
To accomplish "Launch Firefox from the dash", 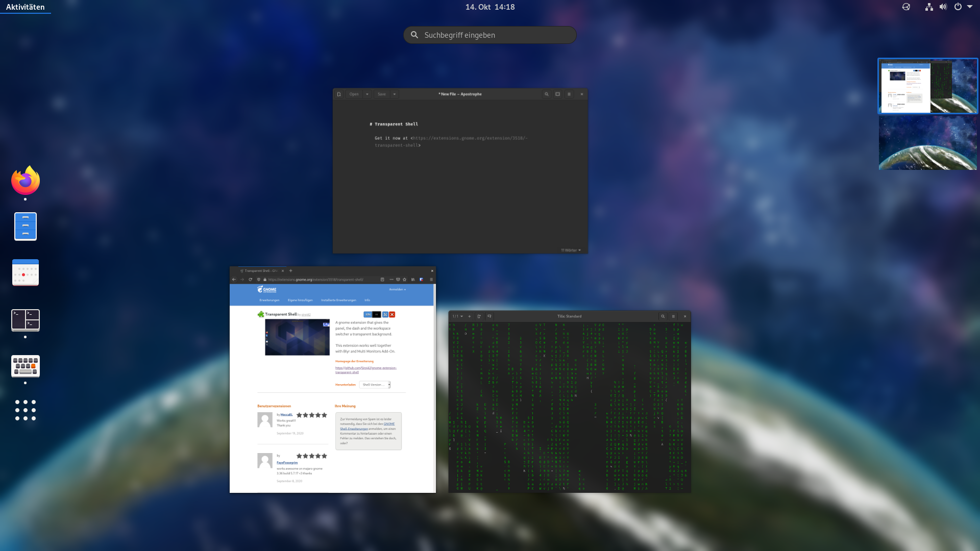I will pyautogui.click(x=26, y=181).
